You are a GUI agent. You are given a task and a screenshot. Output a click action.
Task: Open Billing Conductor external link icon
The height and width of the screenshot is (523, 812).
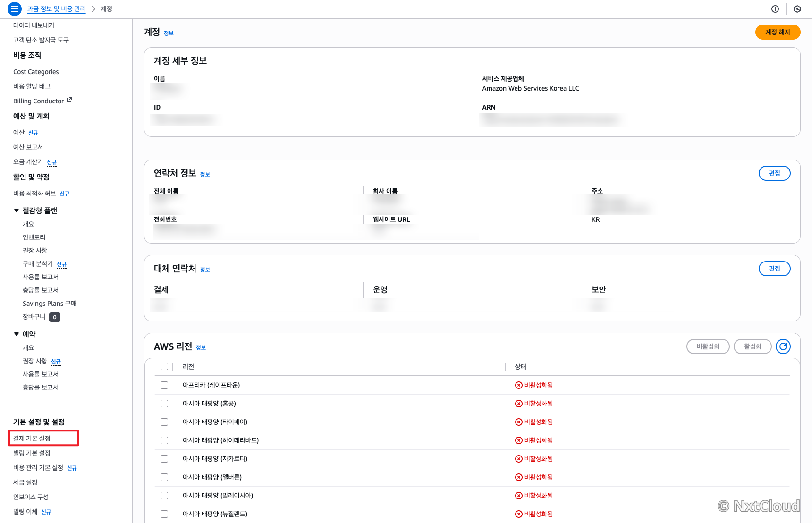click(69, 100)
